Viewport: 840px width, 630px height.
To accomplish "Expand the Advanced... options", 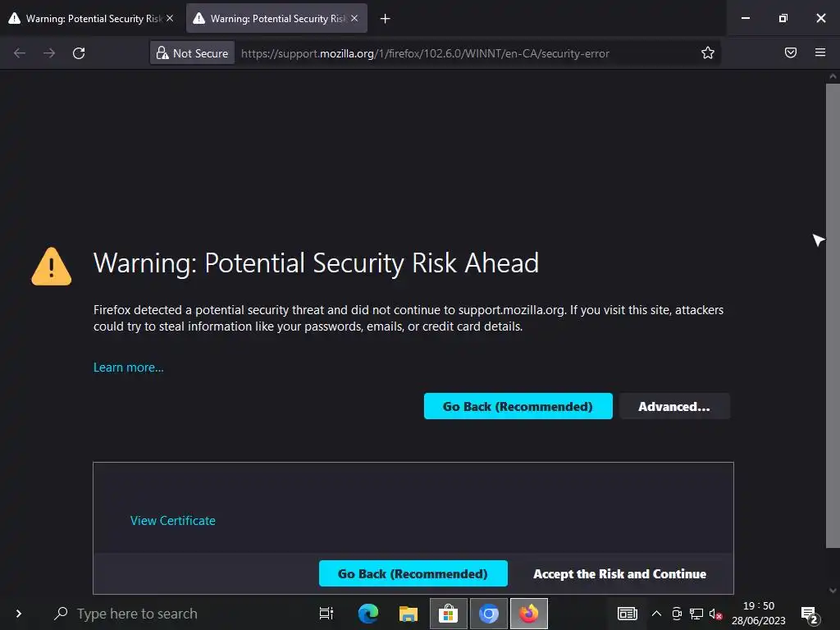I will point(674,406).
